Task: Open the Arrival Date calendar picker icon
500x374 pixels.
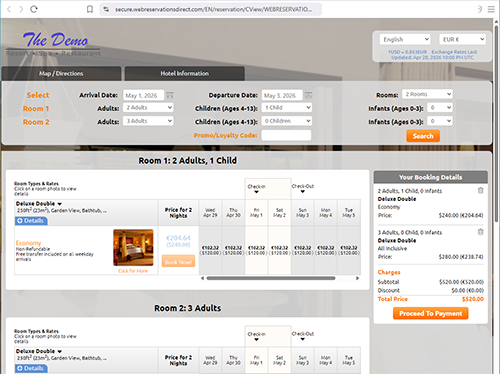Action: [x=170, y=95]
